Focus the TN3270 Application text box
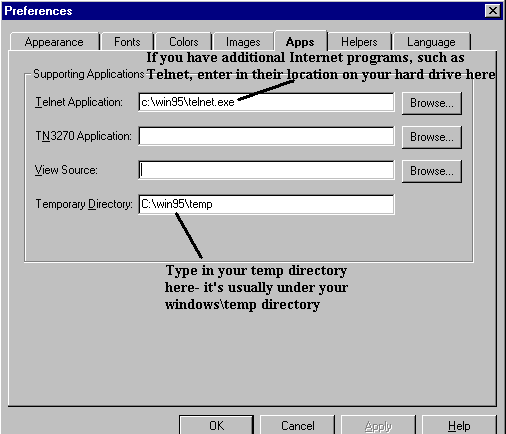 pyautogui.click(x=266, y=136)
